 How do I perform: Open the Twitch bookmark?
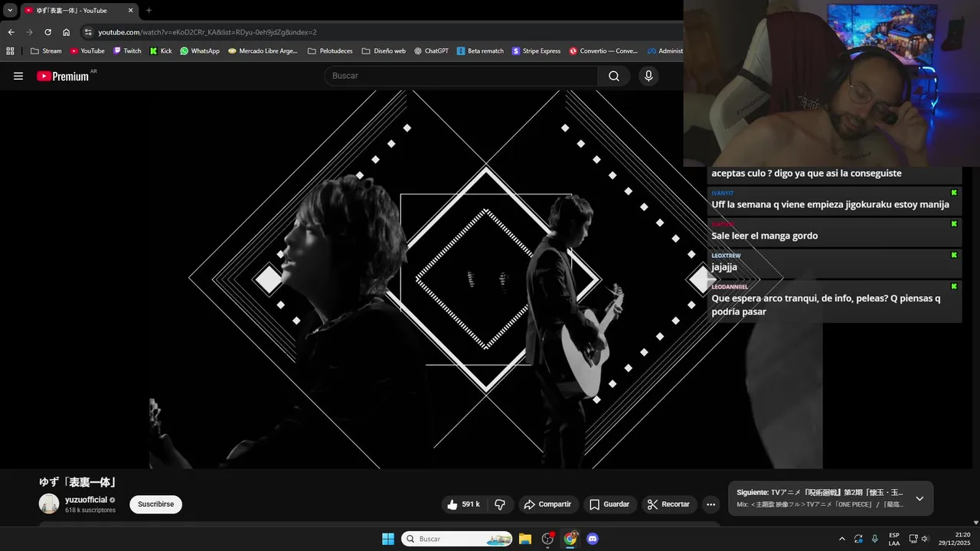[x=127, y=51]
